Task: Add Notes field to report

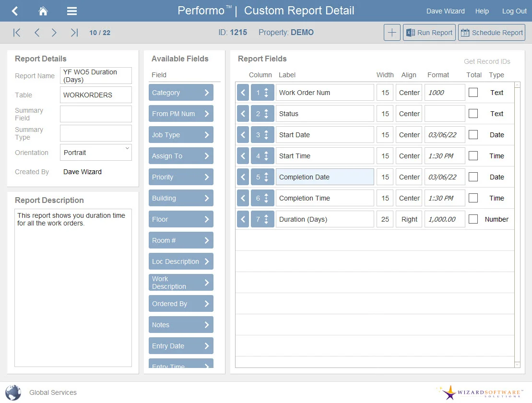Action: pyautogui.click(x=181, y=325)
